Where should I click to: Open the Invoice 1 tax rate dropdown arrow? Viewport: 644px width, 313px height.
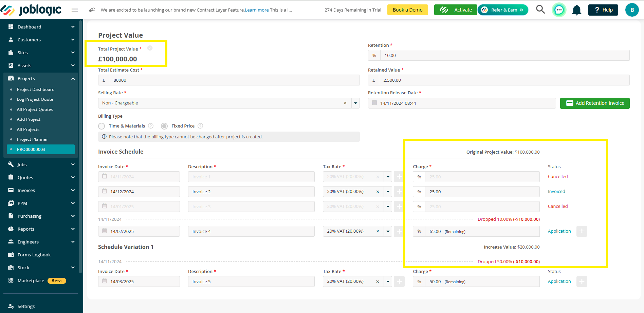coord(388,177)
